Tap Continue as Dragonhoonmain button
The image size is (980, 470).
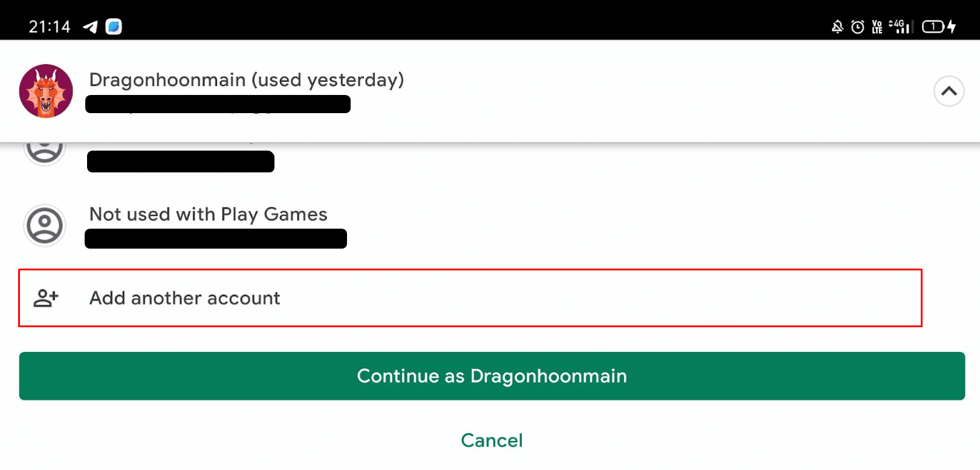[x=492, y=376]
